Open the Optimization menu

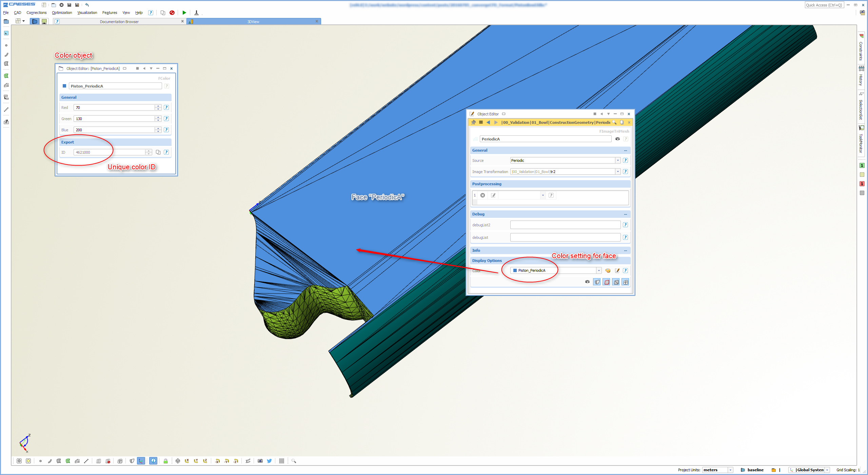click(x=62, y=13)
